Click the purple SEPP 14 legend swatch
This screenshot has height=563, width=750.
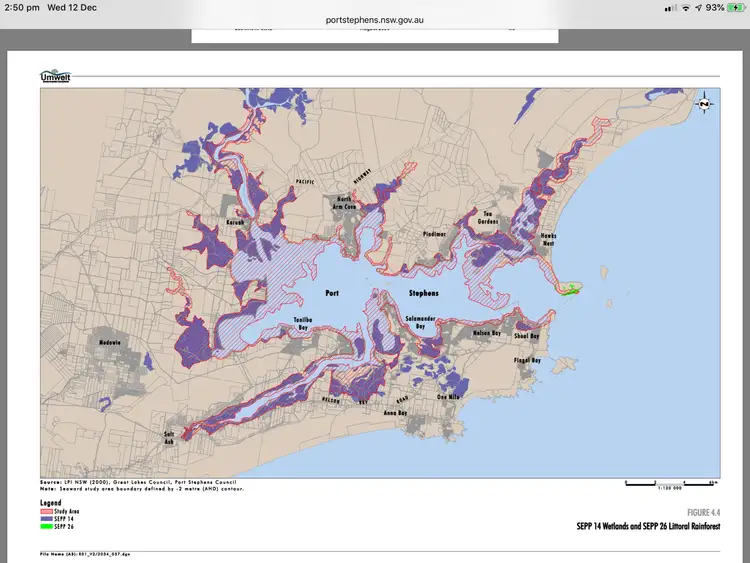pos(46,518)
